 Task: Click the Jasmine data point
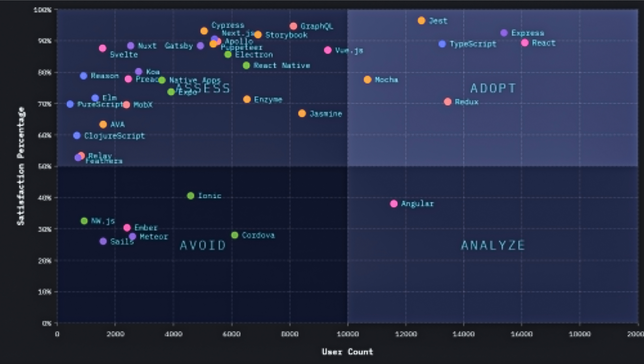coord(302,113)
